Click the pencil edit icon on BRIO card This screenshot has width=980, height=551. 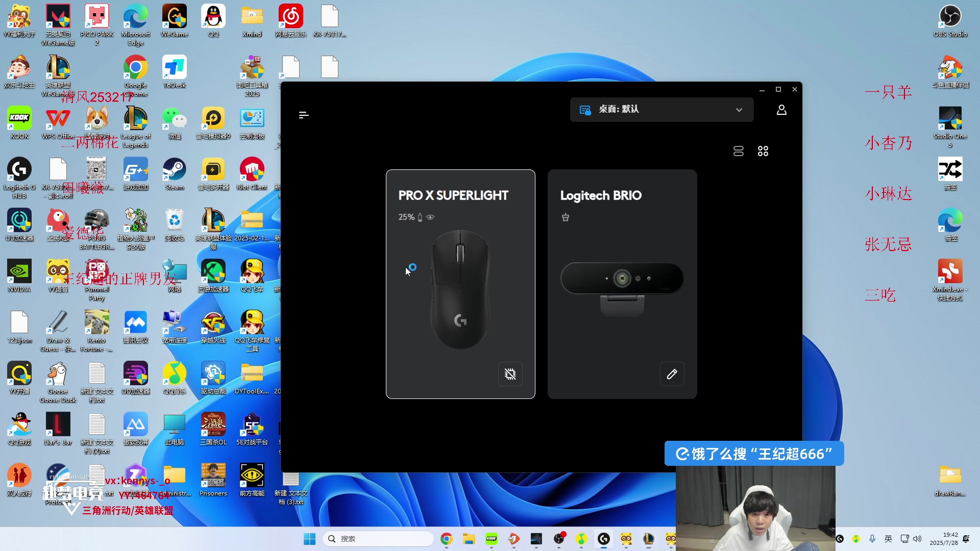[x=672, y=374]
